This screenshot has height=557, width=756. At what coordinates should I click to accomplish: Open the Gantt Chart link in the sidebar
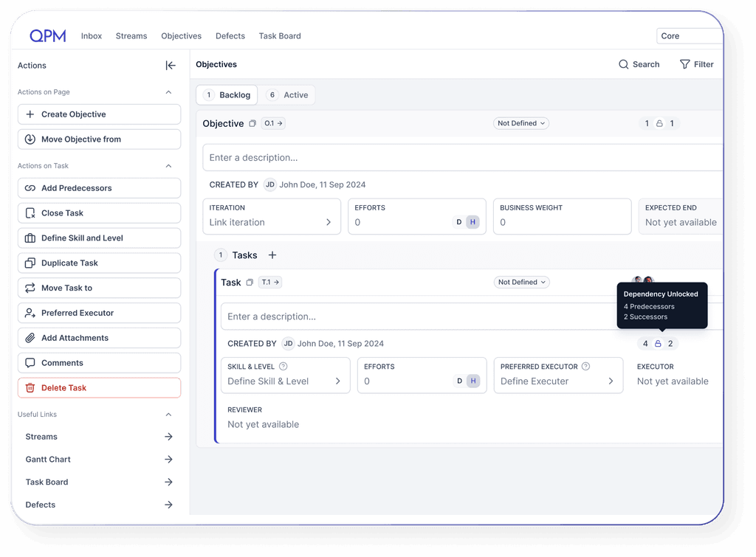[47, 459]
